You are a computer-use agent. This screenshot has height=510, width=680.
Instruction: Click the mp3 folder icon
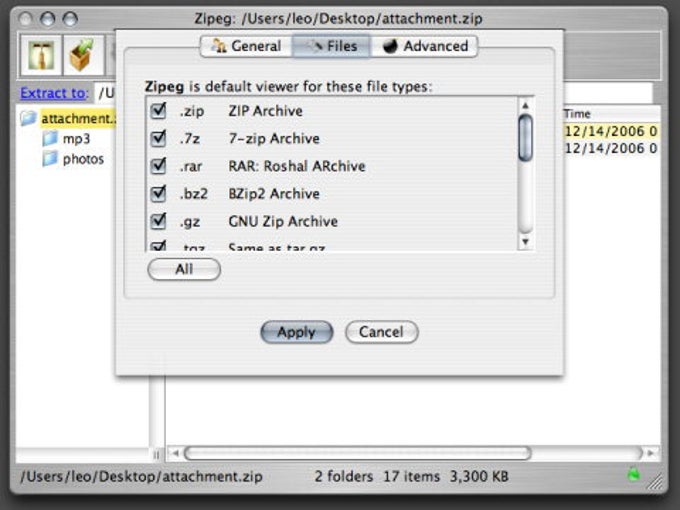tap(50, 138)
